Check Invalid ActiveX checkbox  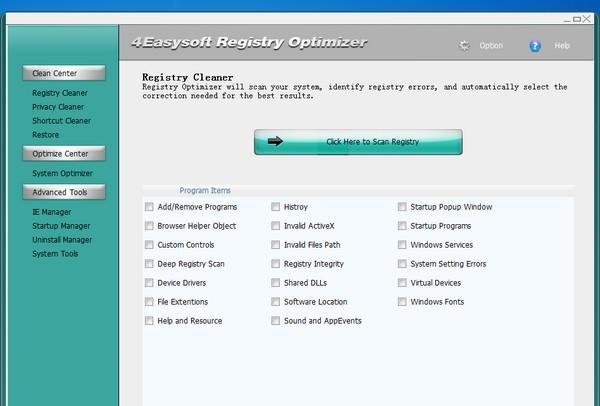[276, 226]
